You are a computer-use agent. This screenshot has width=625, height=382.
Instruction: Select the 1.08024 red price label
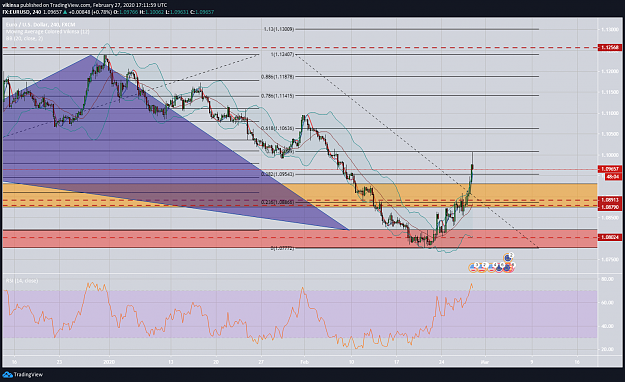tap(610, 237)
